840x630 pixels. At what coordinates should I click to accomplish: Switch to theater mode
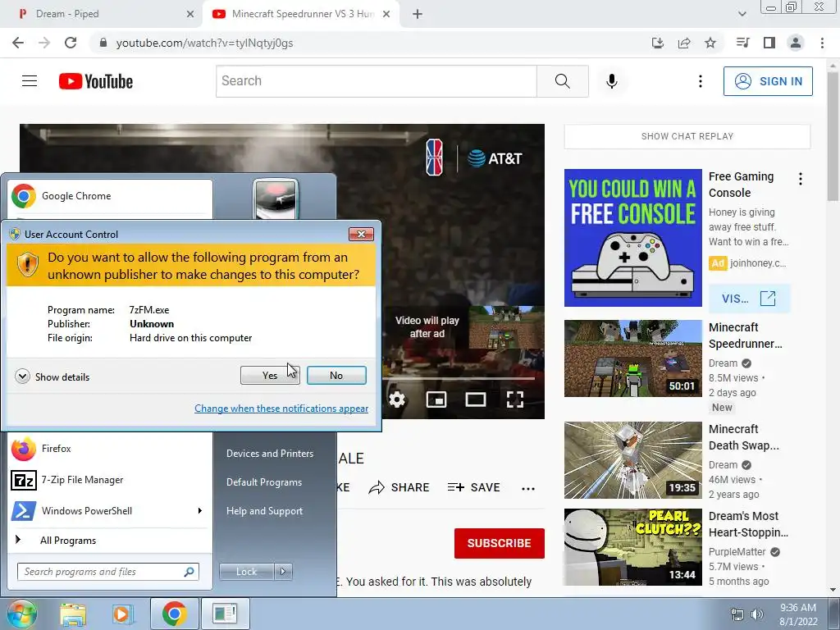(x=476, y=399)
